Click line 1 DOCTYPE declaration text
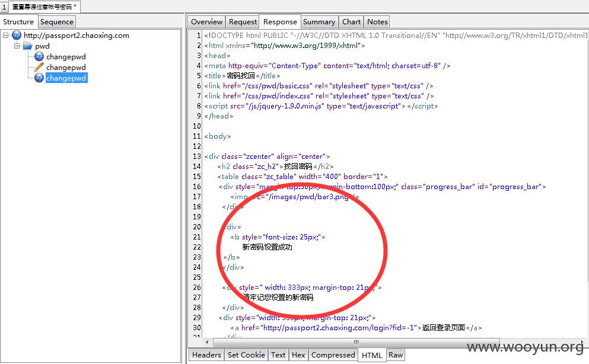Image resolution: width=589 pixels, height=364 pixels. [x=396, y=36]
